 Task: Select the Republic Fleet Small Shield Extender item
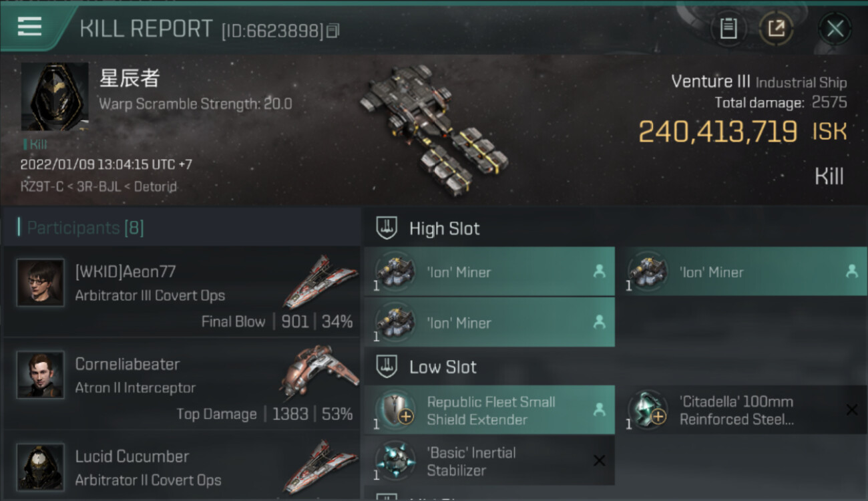pos(489,410)
